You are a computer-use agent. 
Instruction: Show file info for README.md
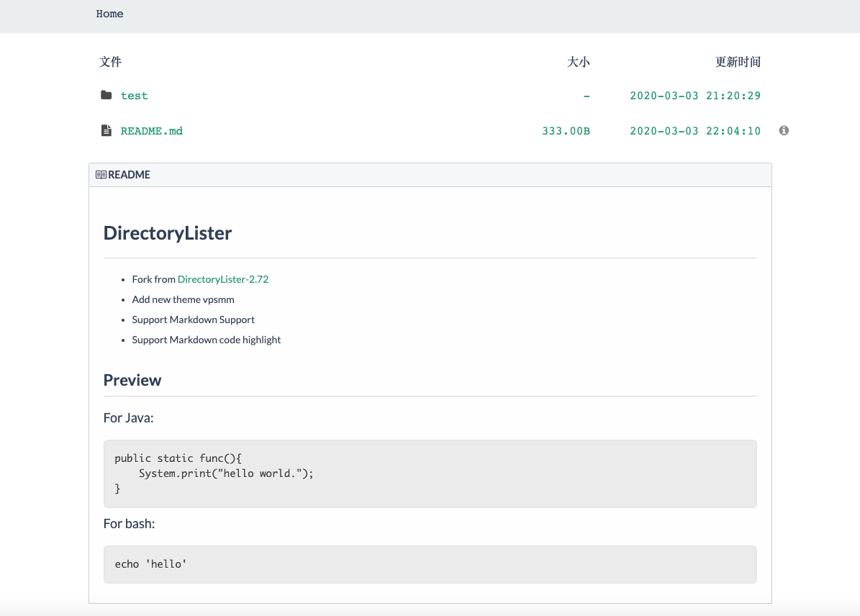coord(784,130)
